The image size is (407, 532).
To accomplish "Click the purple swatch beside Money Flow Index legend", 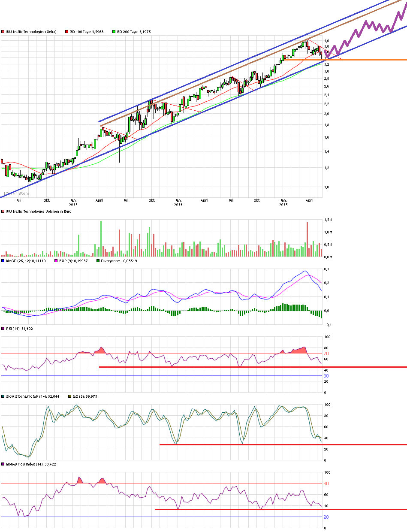I will coord(3,464).
